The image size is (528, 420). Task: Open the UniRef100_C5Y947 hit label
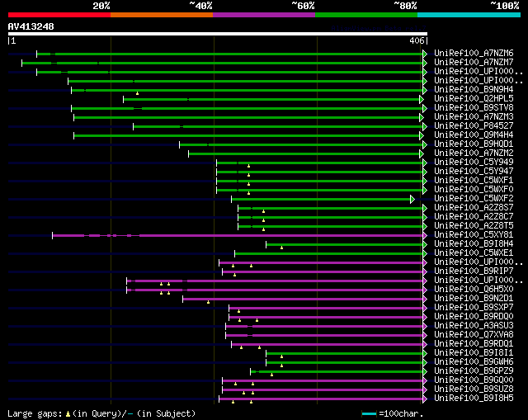click(x=474, y=172)
